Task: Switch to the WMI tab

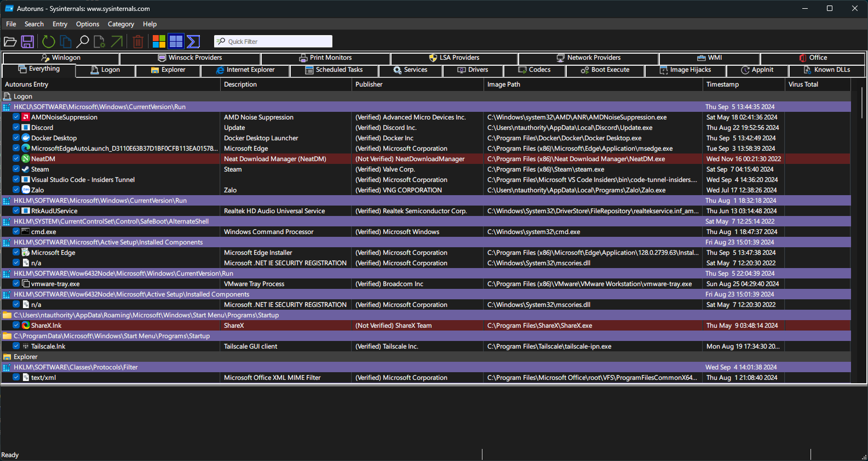Action: [709, 58]
